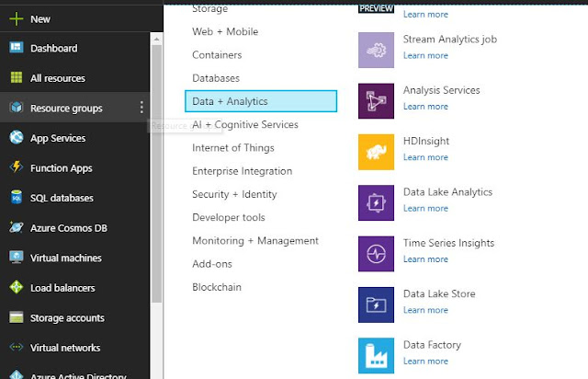Select the All resources grid icon
This screenshot has width=588, height=379.
click(x=16, y=78)
